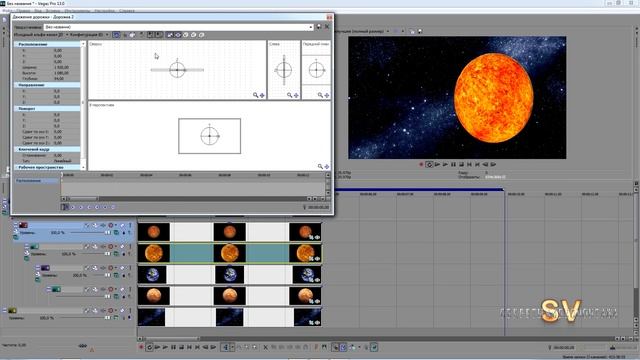The image size is (640, 360).
Task: Open the View (Вид) menu
Action: point(38,11)
